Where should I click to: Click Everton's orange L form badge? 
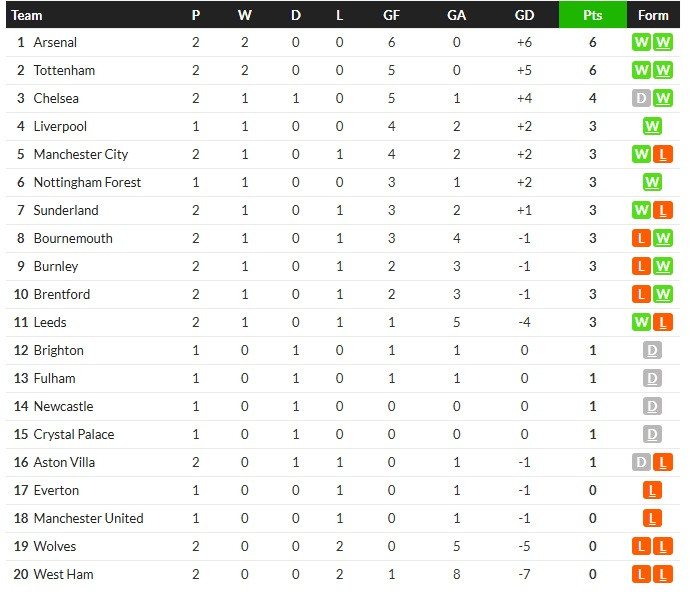coord(652,491)
